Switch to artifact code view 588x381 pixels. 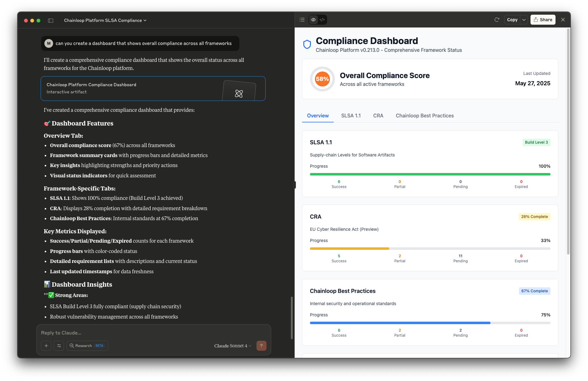322,20
